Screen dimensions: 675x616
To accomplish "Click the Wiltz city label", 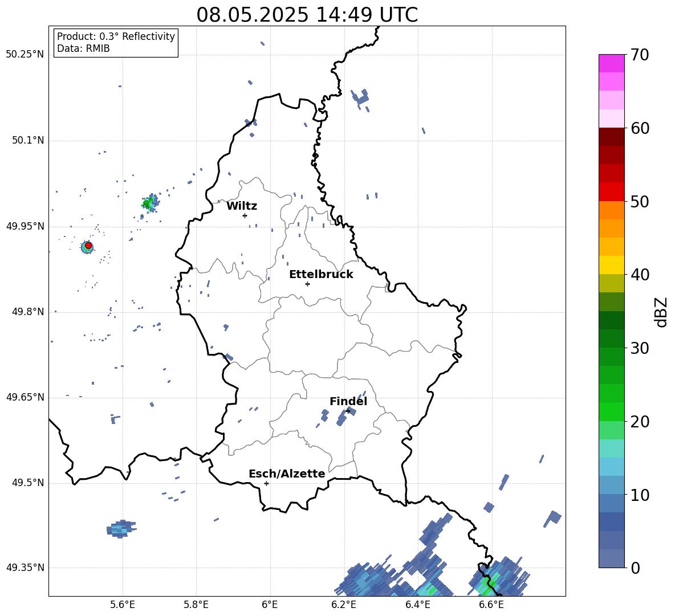I will [x=242, y=206].
